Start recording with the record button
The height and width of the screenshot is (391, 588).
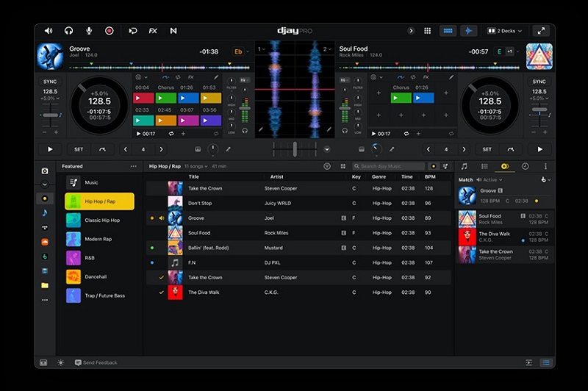pyautogui.click(x=109, y=31)
